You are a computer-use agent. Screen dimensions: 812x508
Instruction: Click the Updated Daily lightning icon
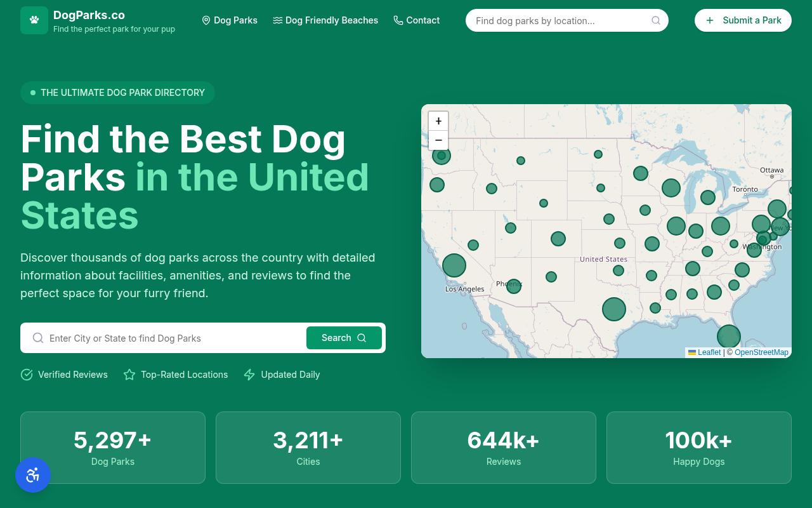pyautogui.click(x=249, y=375)
